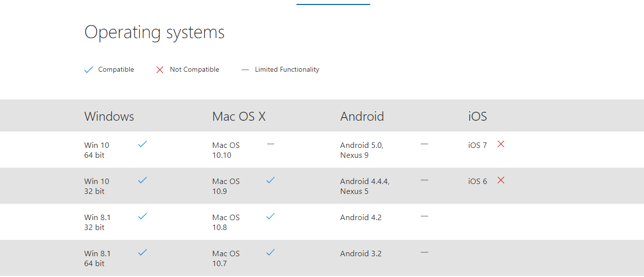The height and width of the screenshot is (277, 644).
Task: Click the checkmark beside Mac OS 10.9
Action: pyautogui.click(x=270, y=180)
